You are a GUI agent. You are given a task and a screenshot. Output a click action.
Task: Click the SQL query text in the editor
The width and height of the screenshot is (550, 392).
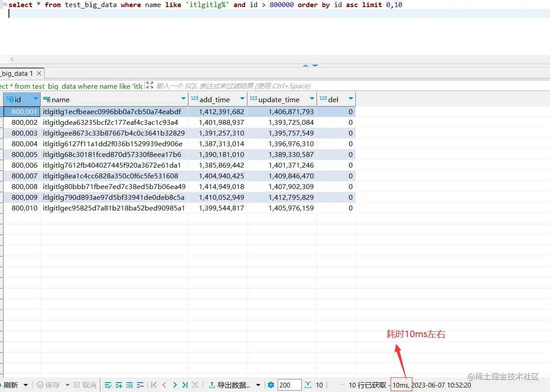coord(205,5)
